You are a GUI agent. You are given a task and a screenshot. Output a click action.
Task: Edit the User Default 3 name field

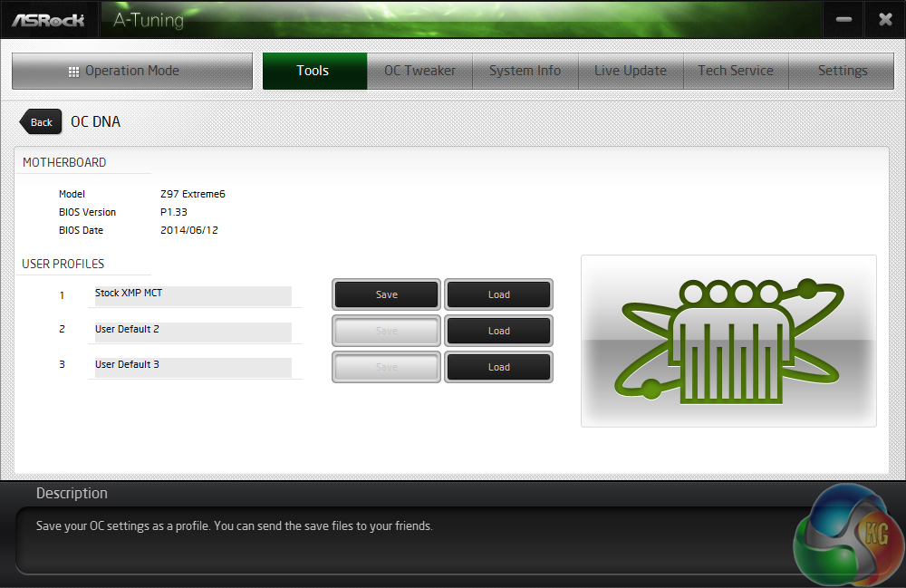pos(193,367)
